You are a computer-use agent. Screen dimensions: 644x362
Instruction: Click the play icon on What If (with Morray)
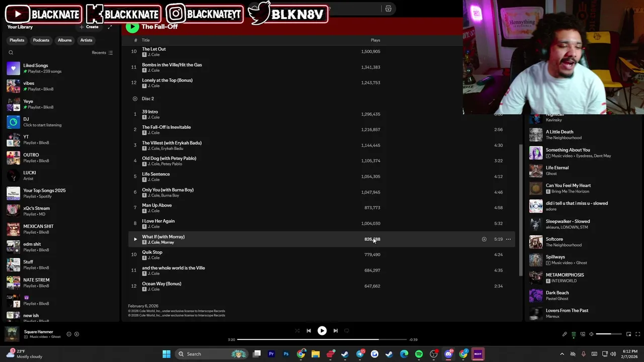pyautogui.click(x=135, y=239)
